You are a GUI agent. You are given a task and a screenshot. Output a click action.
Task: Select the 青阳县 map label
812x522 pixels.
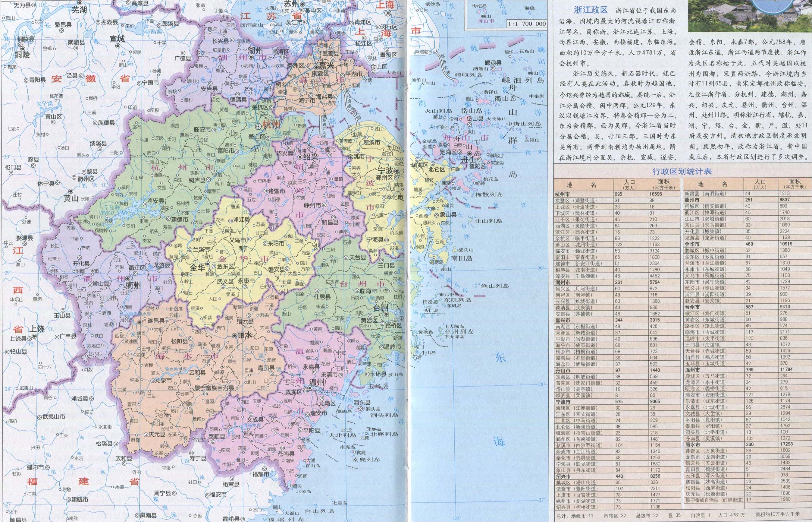(37, 80)
